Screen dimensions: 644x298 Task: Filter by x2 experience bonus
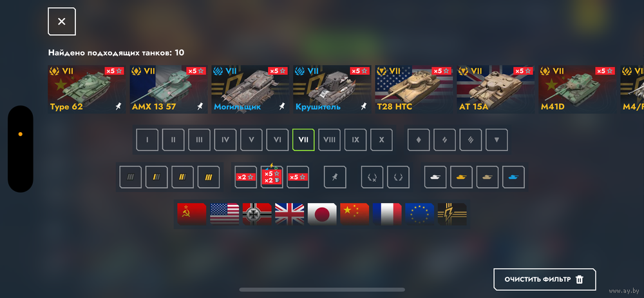(245, 177)
